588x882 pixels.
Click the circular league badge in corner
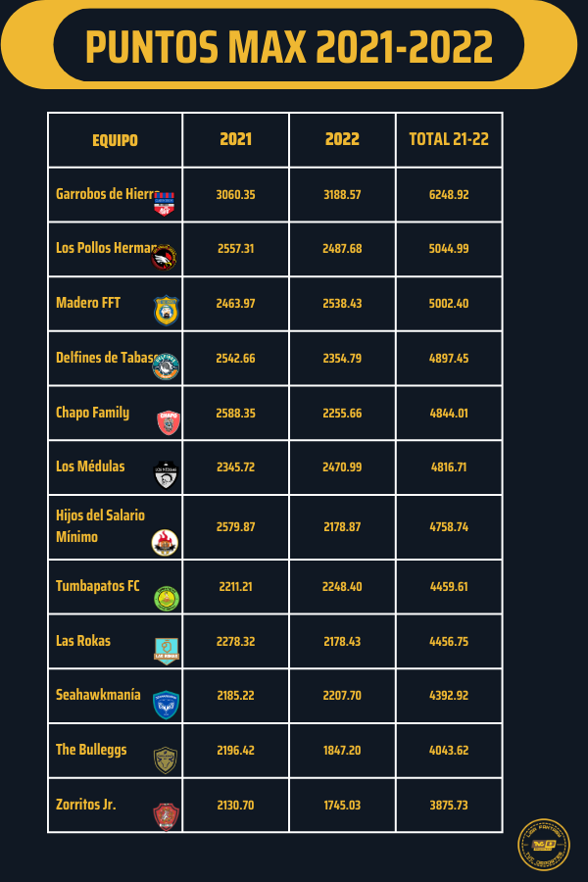tap(544, 845)
